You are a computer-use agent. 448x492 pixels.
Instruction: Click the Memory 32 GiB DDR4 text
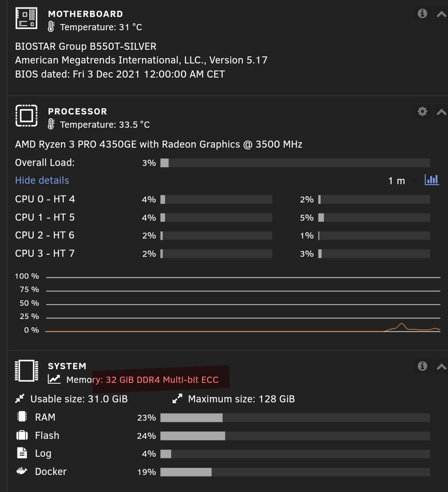click(162, 380)
